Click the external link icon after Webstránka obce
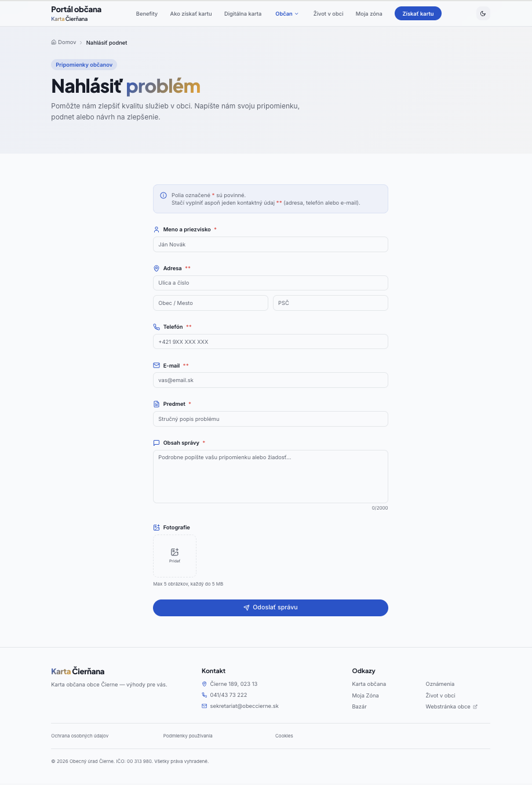The image size is (532, 785). tap(475, 707)
